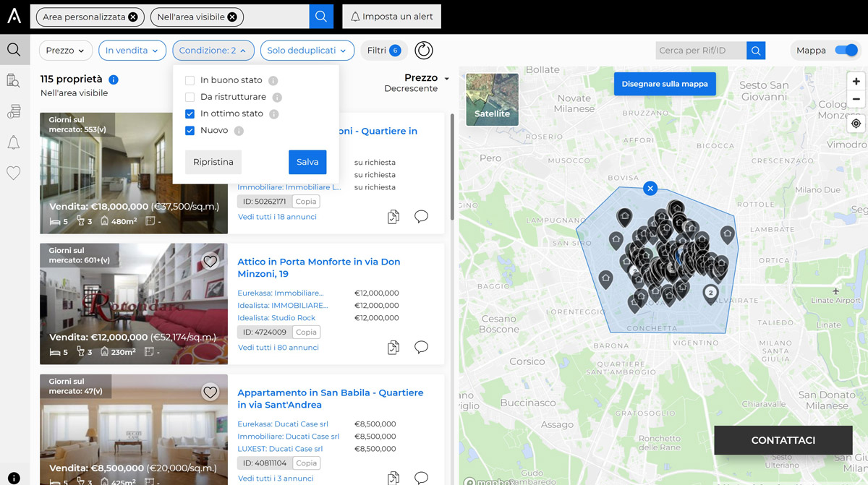This screenshot has width=868, height=485.
Task: Click the info icon beside Da ristrutturare
Action: [277, 98]
